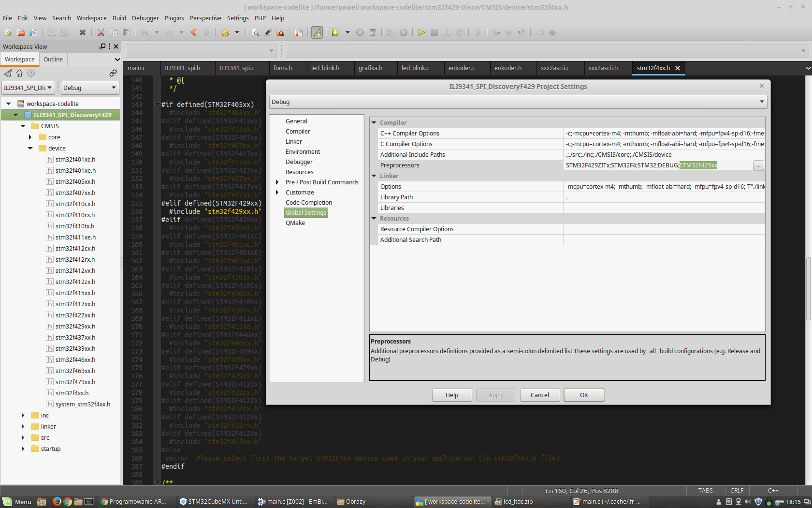
Task: Expand the inc folder in workspace tree
Action: tap(23, 415)
